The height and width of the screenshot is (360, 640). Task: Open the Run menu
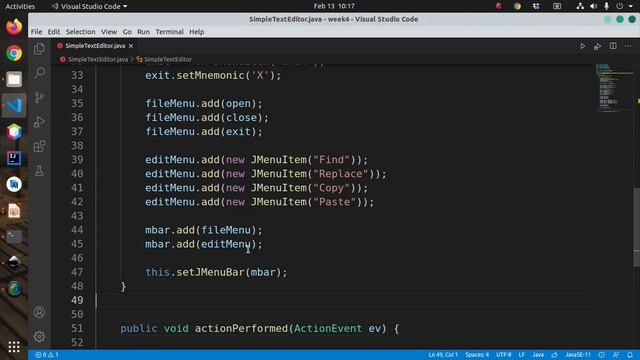point(143,31)
